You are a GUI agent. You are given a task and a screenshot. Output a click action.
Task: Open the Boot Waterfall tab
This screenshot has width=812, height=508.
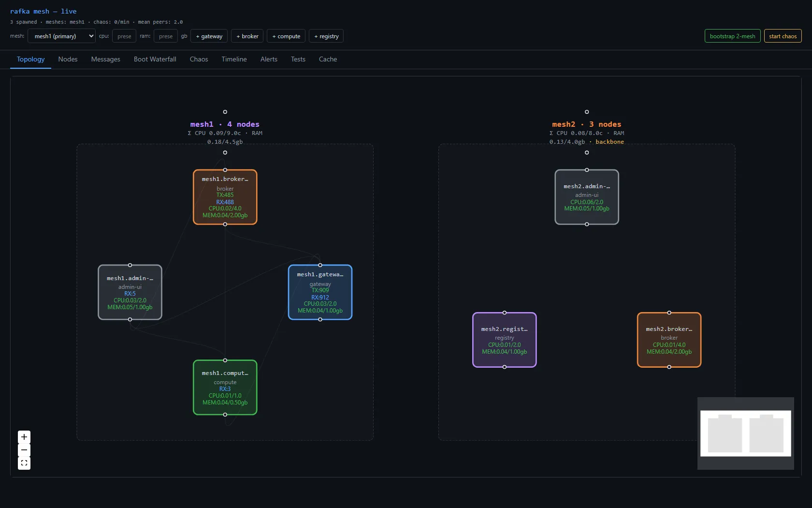(x=155, y=59)
